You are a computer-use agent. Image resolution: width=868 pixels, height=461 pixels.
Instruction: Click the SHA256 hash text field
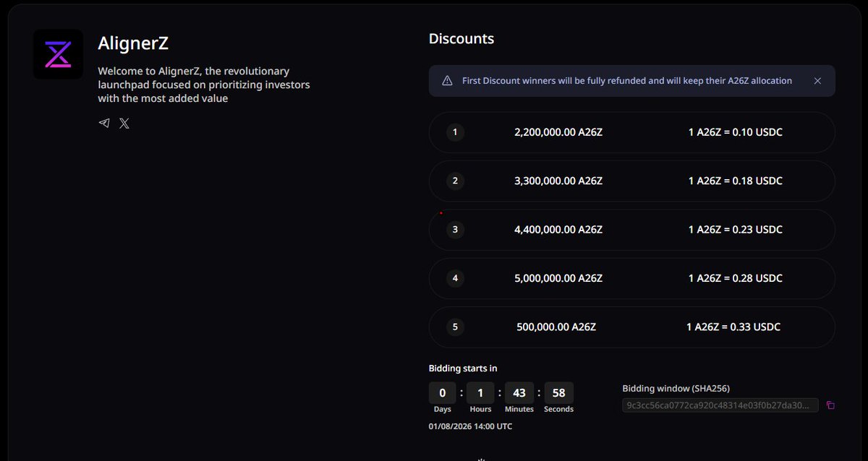click(x=720, y=405)
